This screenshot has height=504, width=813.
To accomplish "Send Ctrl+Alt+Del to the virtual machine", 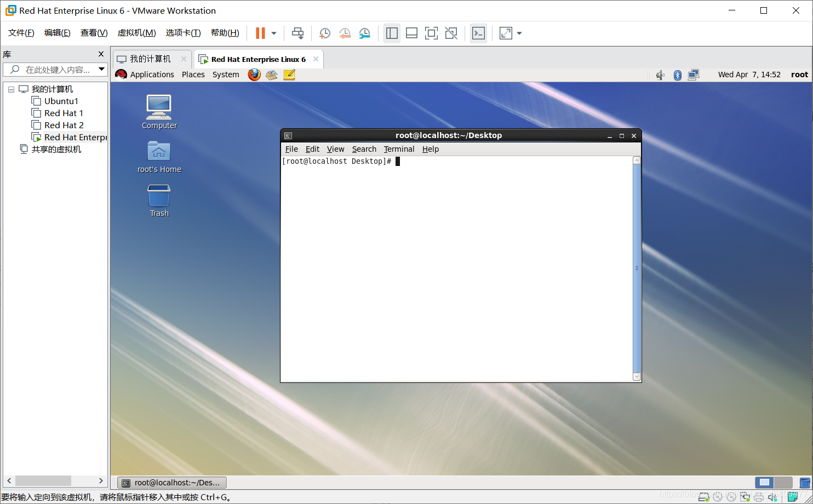I will click(297, 33).
